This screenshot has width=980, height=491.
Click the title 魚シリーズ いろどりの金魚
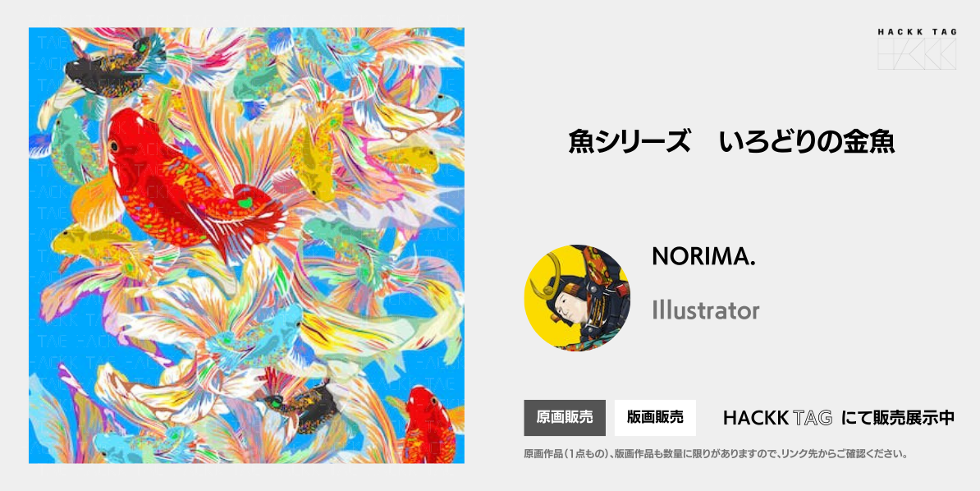(731, 142)
